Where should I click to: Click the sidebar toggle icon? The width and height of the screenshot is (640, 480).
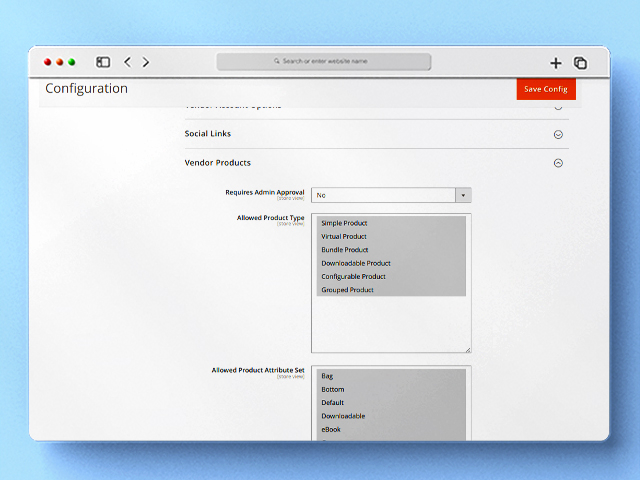(103, 62)
